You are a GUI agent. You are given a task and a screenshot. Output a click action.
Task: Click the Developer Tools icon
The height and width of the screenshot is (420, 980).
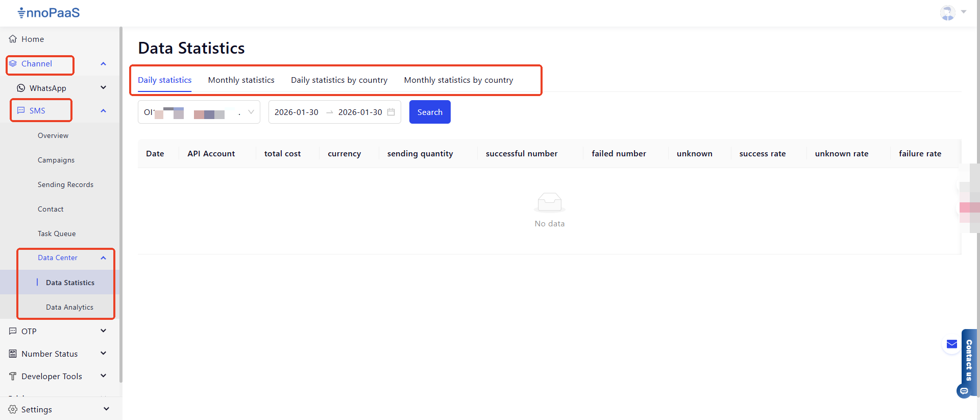coord(13,376)
